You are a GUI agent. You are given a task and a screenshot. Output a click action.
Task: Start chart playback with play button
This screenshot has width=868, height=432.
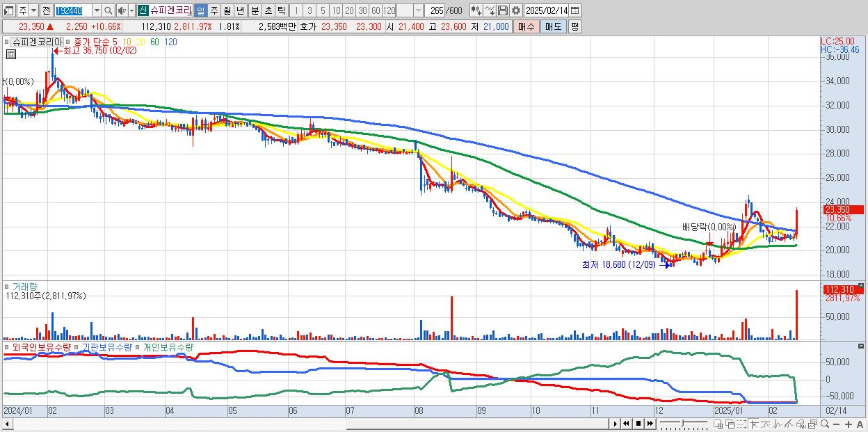pos(616,424)
